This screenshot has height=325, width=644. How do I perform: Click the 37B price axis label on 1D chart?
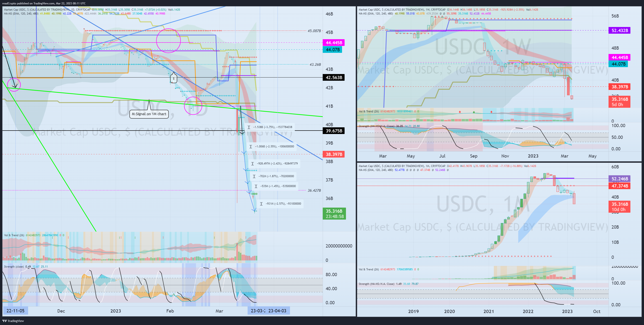click(329, 180)
